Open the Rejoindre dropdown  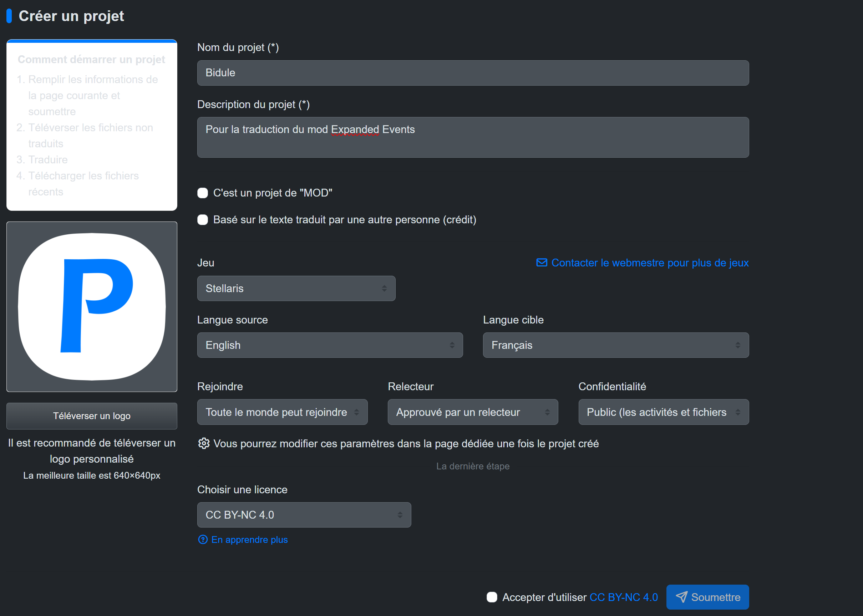(282, 412)
